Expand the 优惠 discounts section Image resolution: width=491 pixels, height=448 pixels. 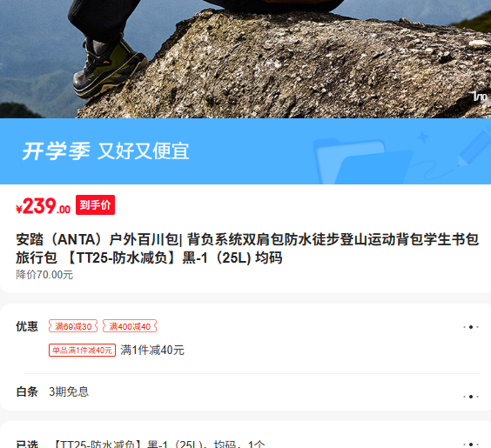click(x=245, y=338)
